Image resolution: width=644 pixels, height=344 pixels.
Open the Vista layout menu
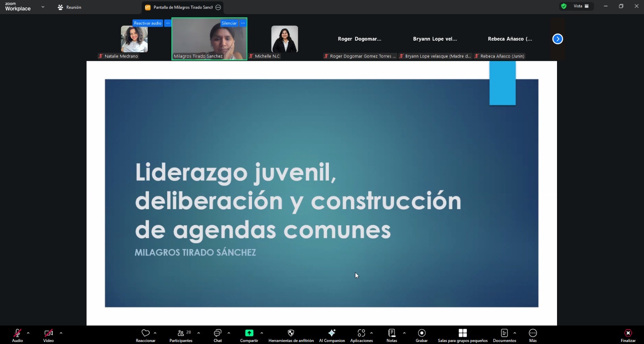[x=581, y=6]
